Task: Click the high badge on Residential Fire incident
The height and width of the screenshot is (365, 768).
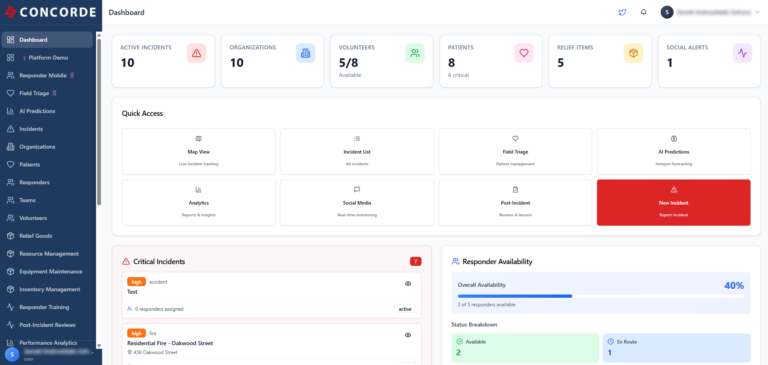Action: (137, 333)
